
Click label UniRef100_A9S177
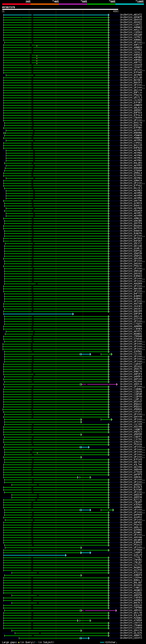click(131, 30)
